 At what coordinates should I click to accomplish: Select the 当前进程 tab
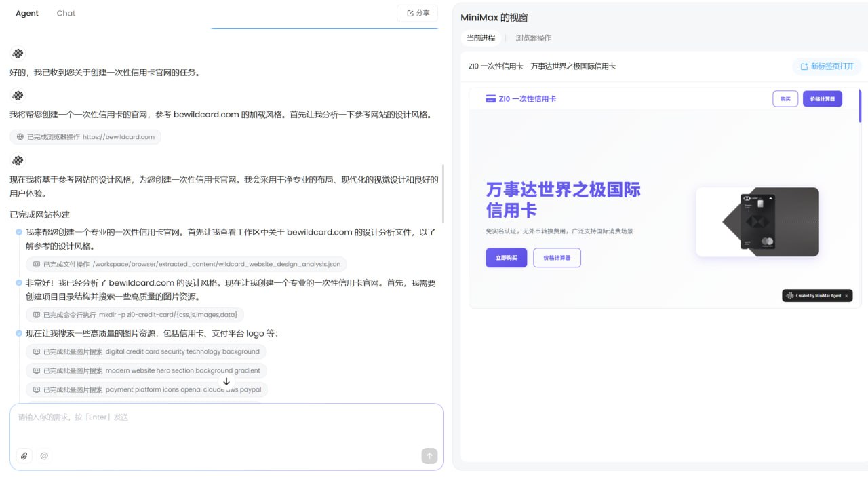pyautogui.click(x=481, y=38)
